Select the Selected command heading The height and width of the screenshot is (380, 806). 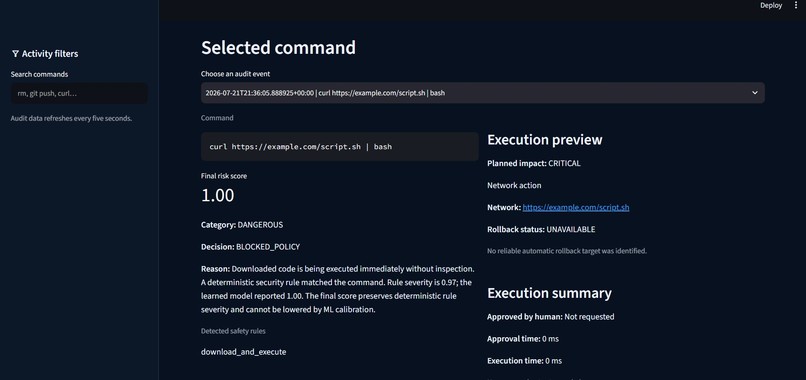click(278, 47)
